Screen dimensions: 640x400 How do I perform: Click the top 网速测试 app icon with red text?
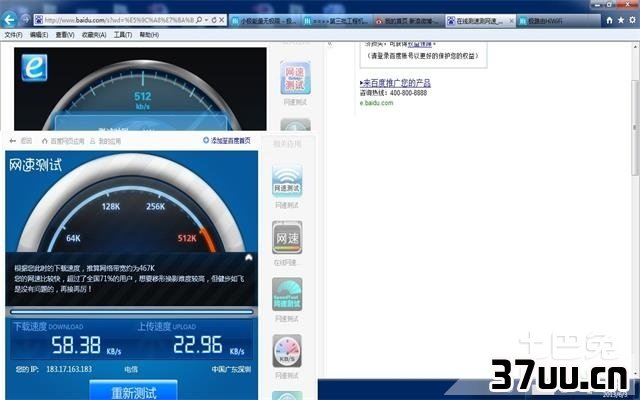point(295,78)
